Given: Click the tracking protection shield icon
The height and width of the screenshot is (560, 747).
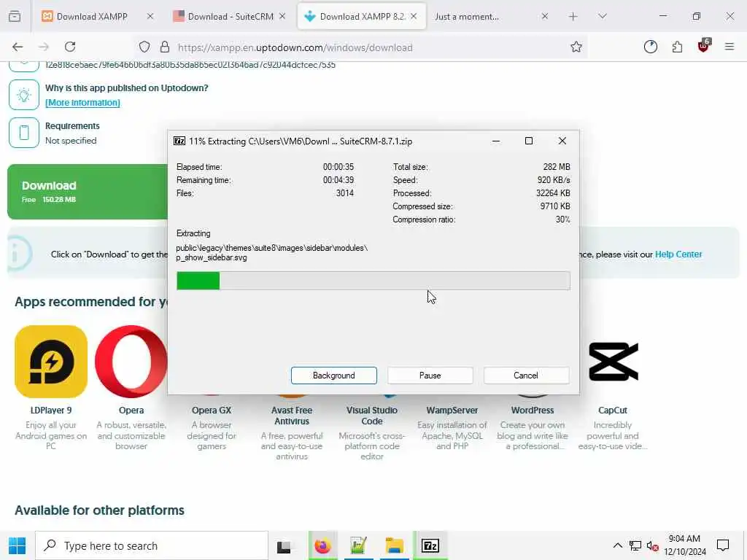Looking at the screenshot, I should click(x=144, y=47).
